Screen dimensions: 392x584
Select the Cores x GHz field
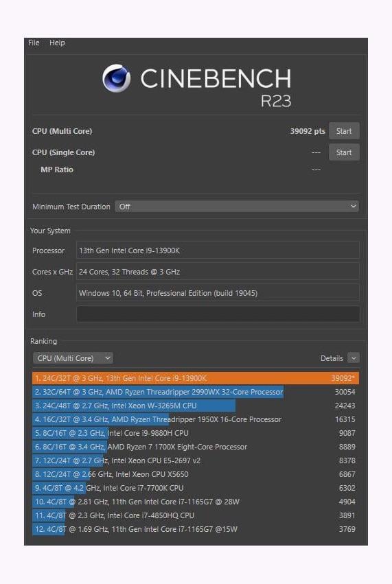point(218,272)
